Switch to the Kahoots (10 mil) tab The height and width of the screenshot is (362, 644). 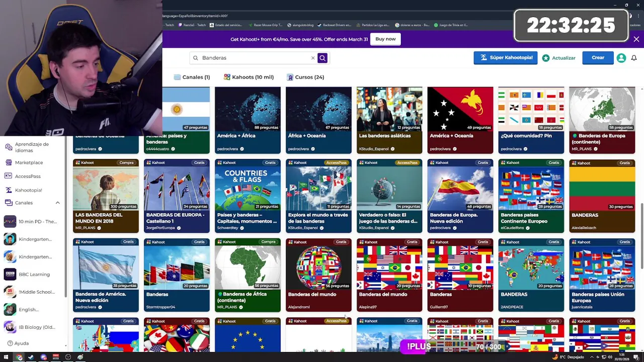point(249,77)
